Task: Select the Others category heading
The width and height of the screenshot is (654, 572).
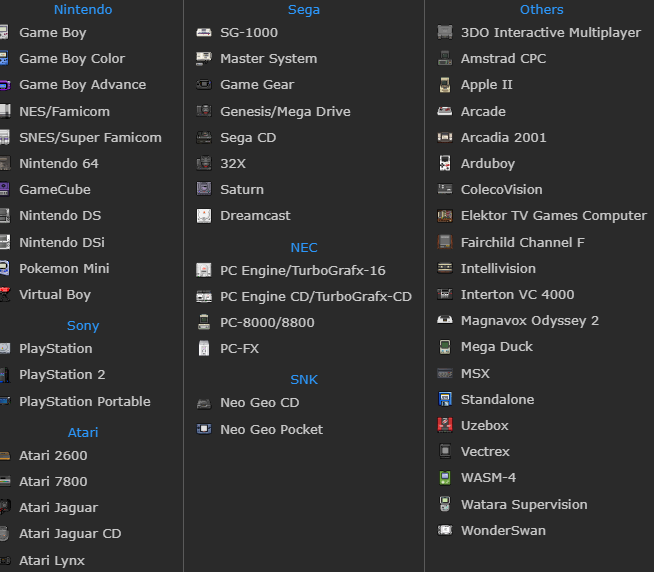Action: [541, 10]
